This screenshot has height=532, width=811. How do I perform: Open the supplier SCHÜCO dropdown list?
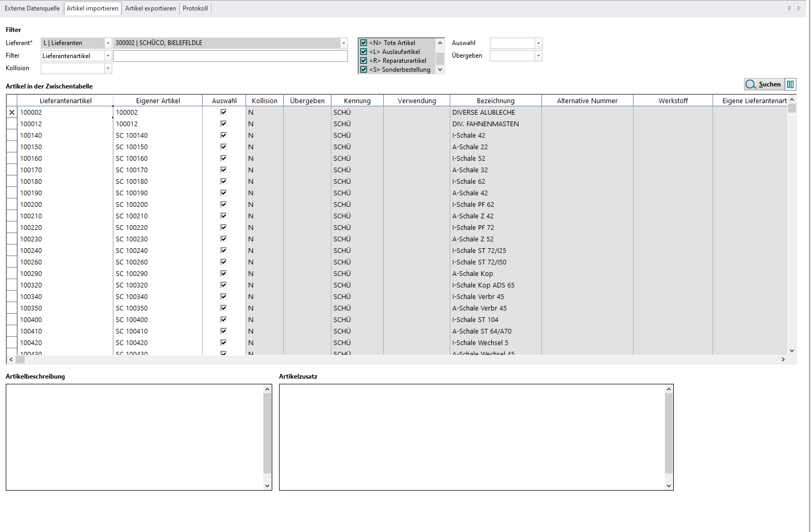tap(343, 43)
